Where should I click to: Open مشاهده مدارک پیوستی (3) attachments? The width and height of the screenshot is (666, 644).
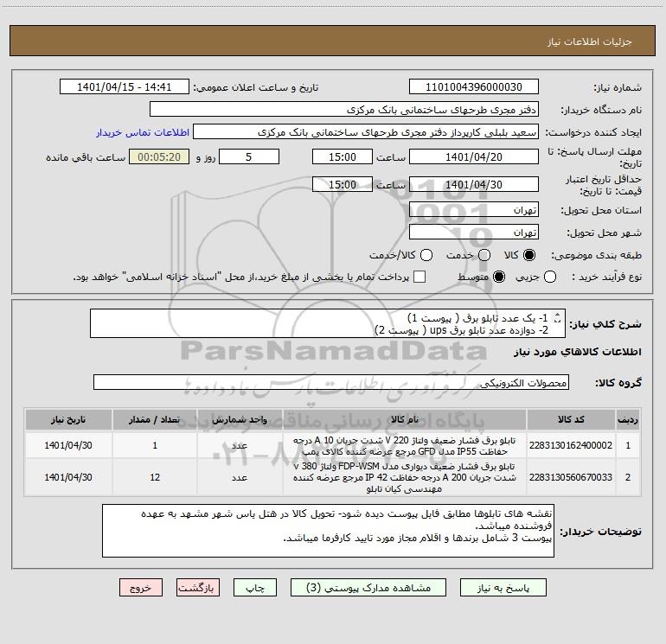click(x=368, y=588)
